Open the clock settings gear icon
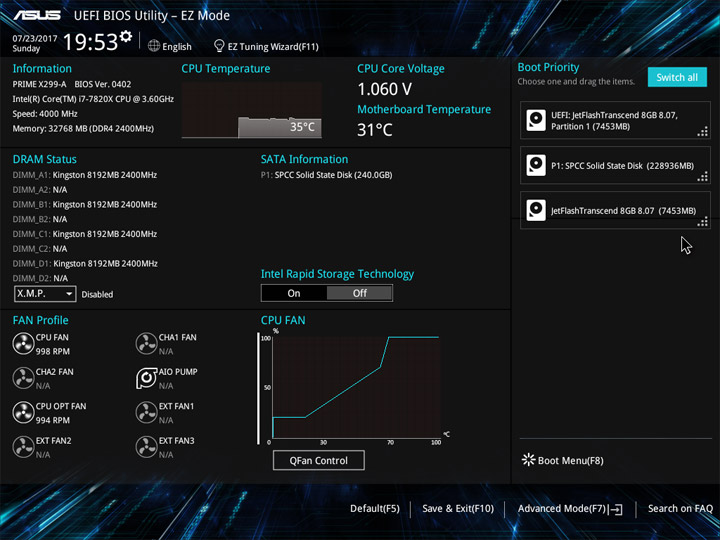 pos(125,36)
